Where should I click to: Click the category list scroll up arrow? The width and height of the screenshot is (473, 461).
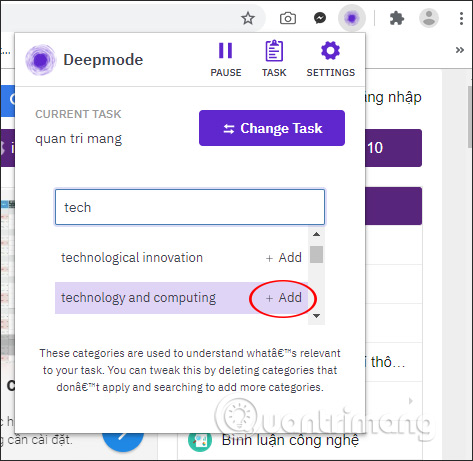(x=316, y=234)
